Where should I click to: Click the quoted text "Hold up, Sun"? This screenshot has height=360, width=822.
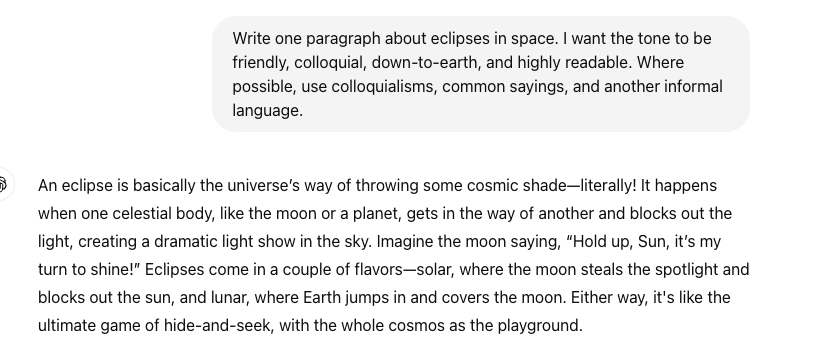coord(619,242)
